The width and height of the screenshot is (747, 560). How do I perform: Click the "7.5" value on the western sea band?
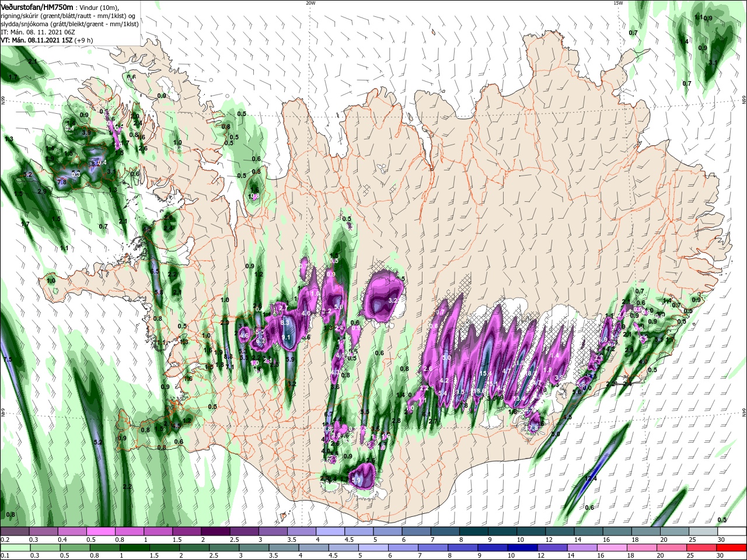click(8, 360)
